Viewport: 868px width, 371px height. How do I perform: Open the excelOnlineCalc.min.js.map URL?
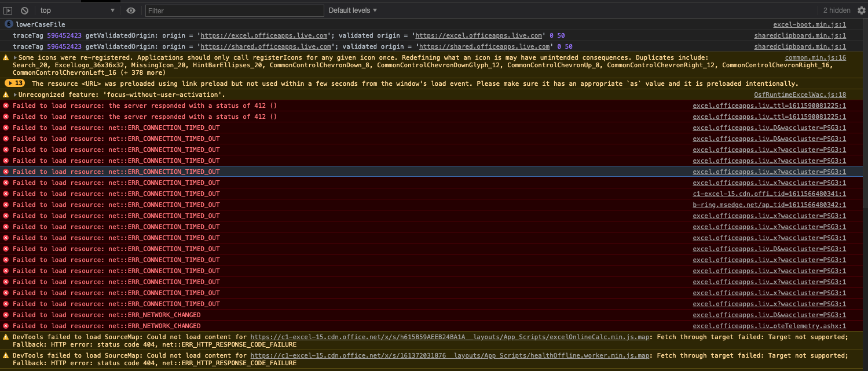point(450,337)
